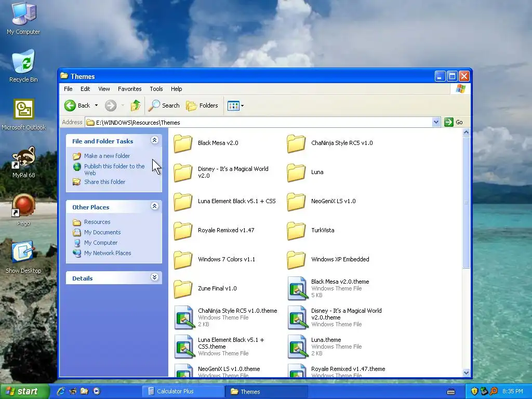
Task: Open the Edit menu
Action: tap(85, 89)
